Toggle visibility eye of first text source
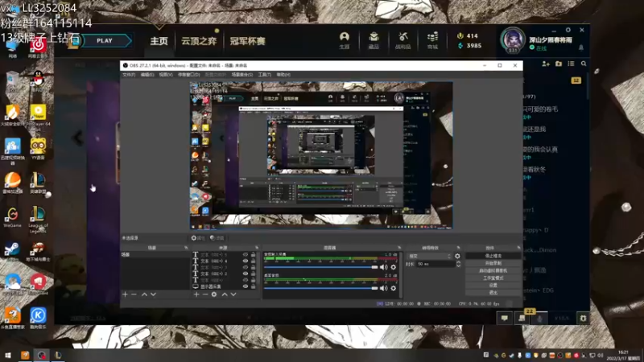Image resolution: width=644 pixels, height=362 pixels. tap(246, 255)
